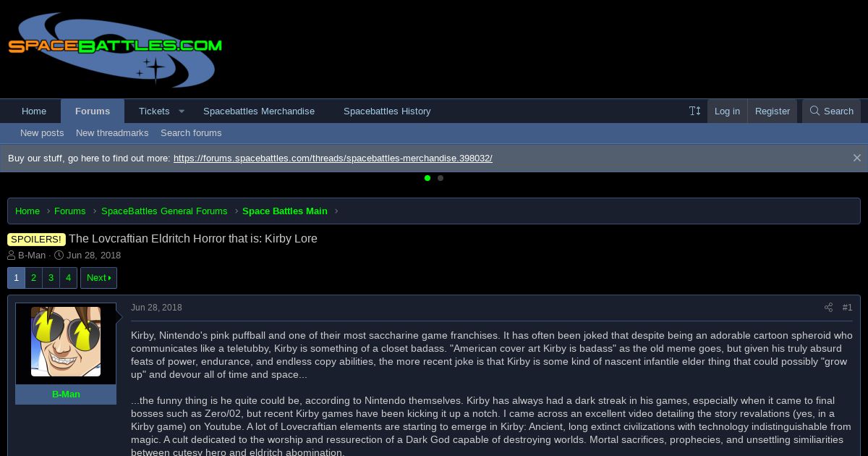The width and height of the screenshot is (868, 456).
Task: Go to the Next page
Action: point(98,278)
